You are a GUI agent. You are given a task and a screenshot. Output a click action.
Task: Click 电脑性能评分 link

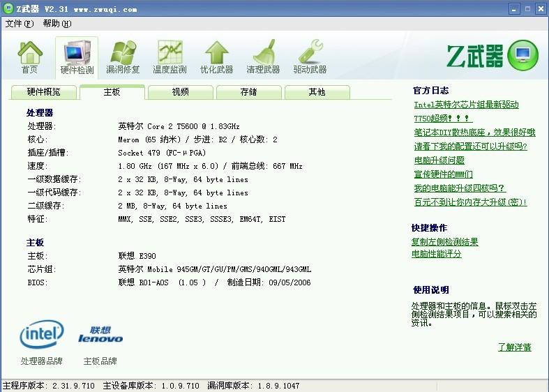point(436,254)
